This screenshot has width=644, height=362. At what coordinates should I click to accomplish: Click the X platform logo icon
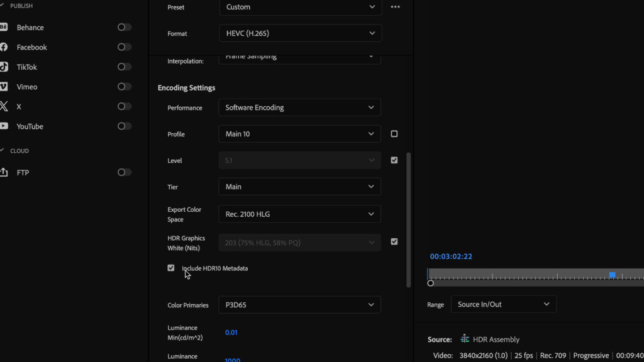[x=4, y=106]
